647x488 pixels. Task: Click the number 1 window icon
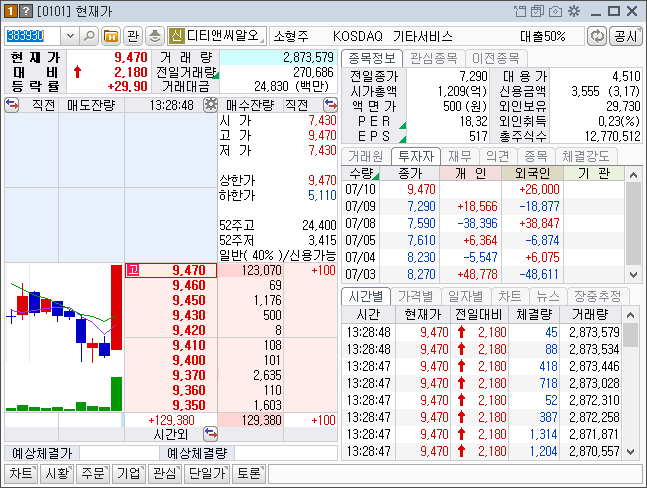[x=10, y=11]
